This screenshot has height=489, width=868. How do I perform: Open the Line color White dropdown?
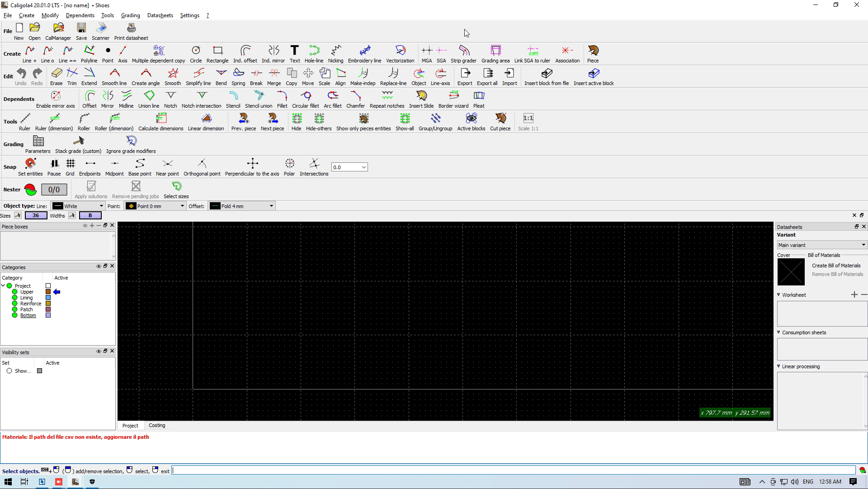[x=78, y=206]
